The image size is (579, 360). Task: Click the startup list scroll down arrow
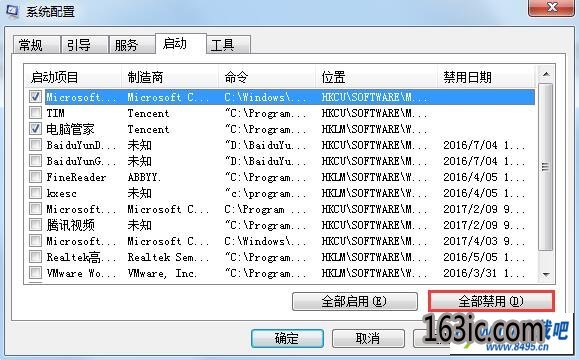pyautogui.click(x=546, y=274)
